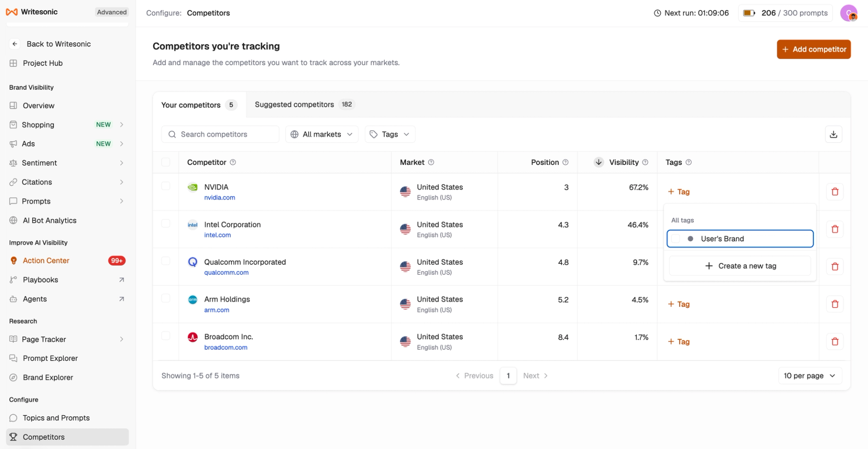Open the Tags filter dropdown
The image size is (868, 449).
click(390, 134)
